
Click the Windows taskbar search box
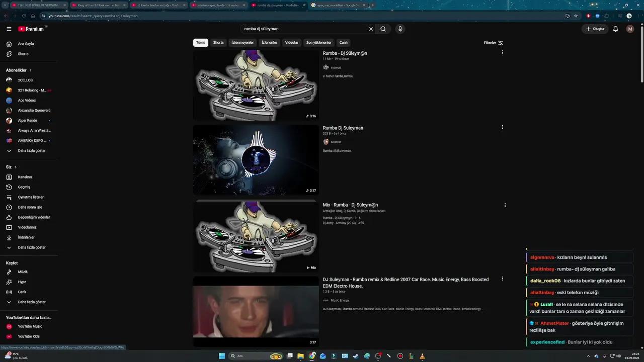tap(256, 356)
